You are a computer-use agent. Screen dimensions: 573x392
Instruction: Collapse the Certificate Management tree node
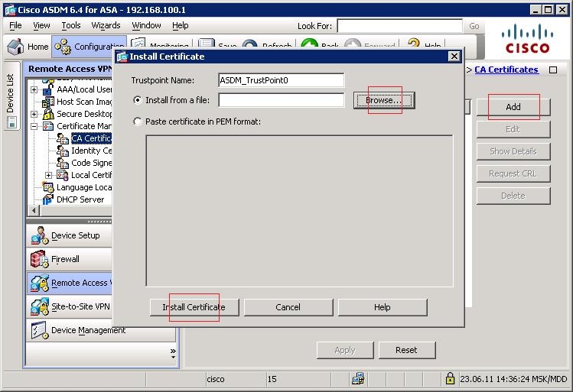tap(34, 127)
